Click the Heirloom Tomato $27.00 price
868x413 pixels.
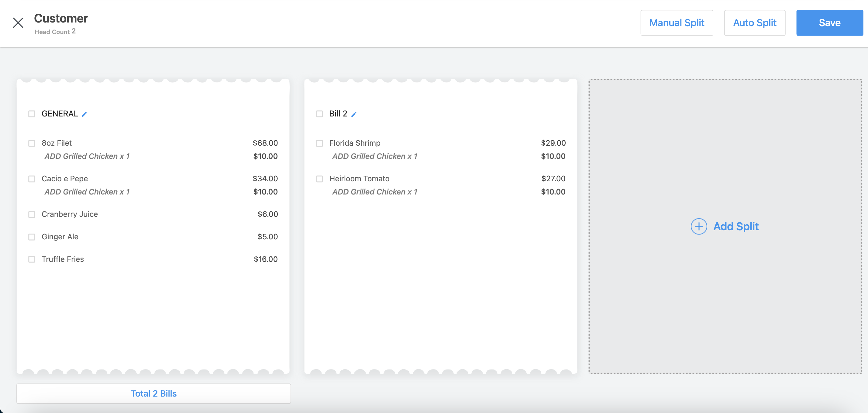coord(553,179)
